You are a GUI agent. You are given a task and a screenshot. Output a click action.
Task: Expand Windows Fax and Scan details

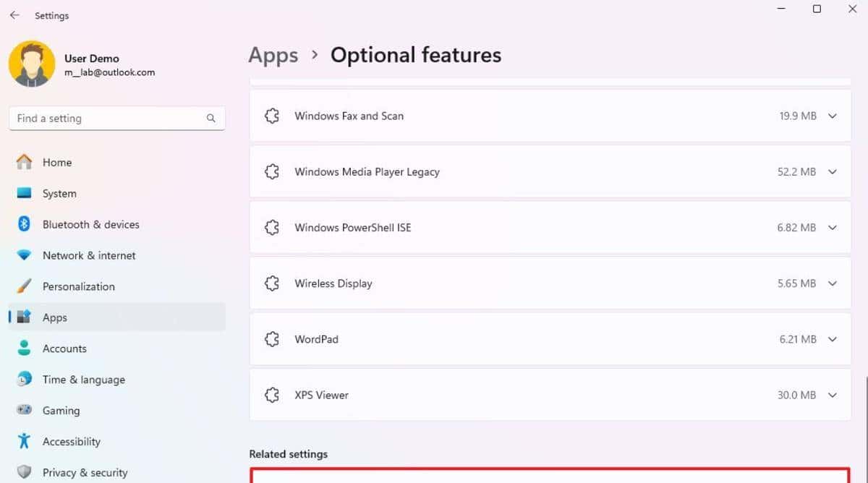832,116
